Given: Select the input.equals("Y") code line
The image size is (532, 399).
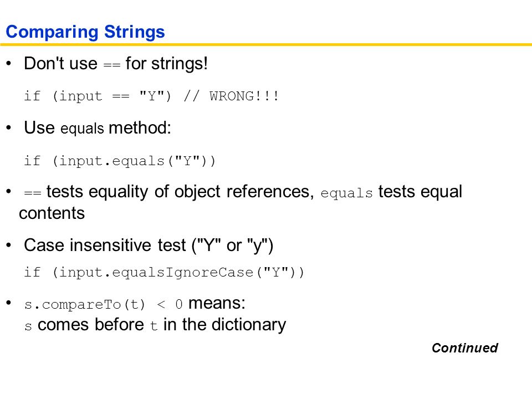Looking at the screenshot, I should (120, 161).
